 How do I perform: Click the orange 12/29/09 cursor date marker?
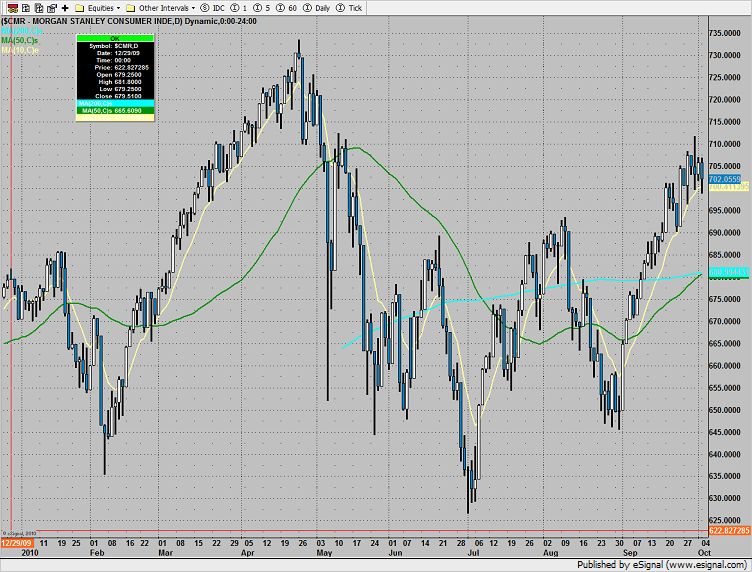click(17, 543)
